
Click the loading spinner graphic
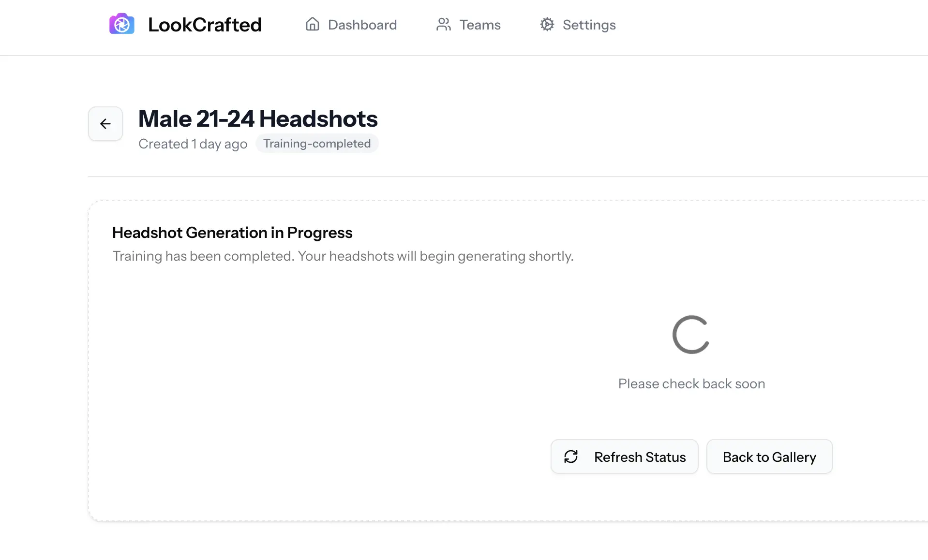[691, 334]
